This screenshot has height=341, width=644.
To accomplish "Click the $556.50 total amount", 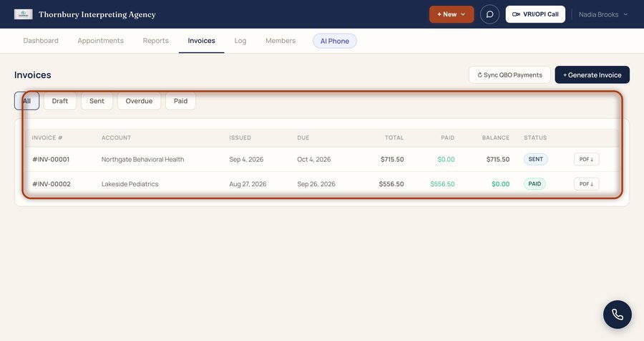I will click(391, 184).
